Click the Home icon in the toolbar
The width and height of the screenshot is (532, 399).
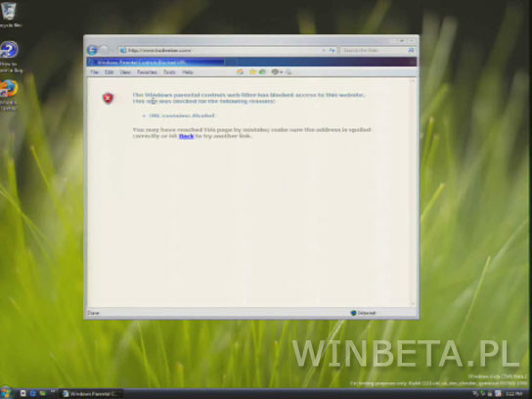[240, 71]
